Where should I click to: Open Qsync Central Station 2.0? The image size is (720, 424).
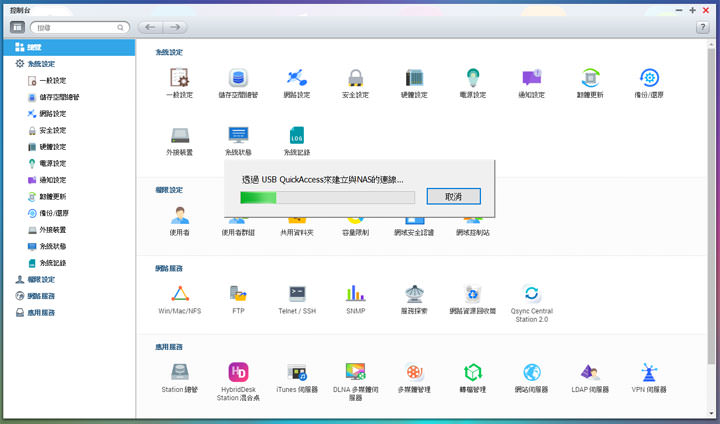coord(531,294)
